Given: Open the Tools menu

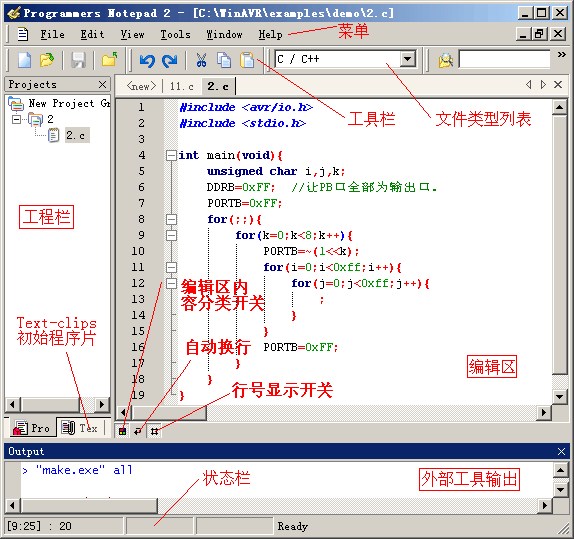Looking at the screenshot, I should (x=175, y=34).
